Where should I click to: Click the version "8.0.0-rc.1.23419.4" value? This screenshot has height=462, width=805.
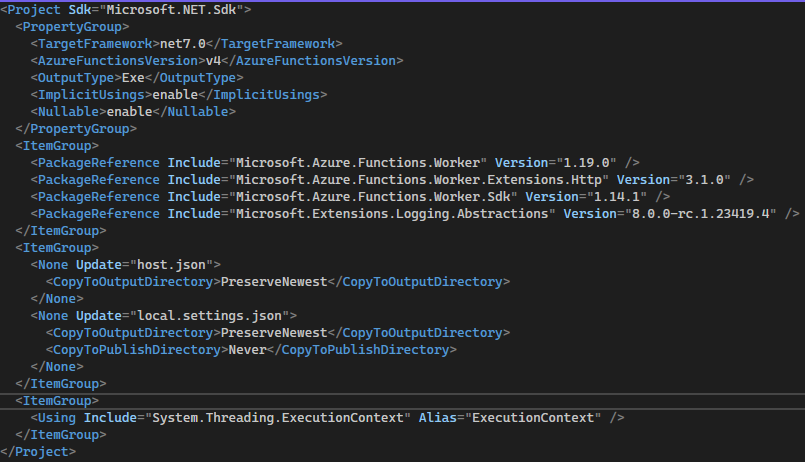(x=700, y=214)
